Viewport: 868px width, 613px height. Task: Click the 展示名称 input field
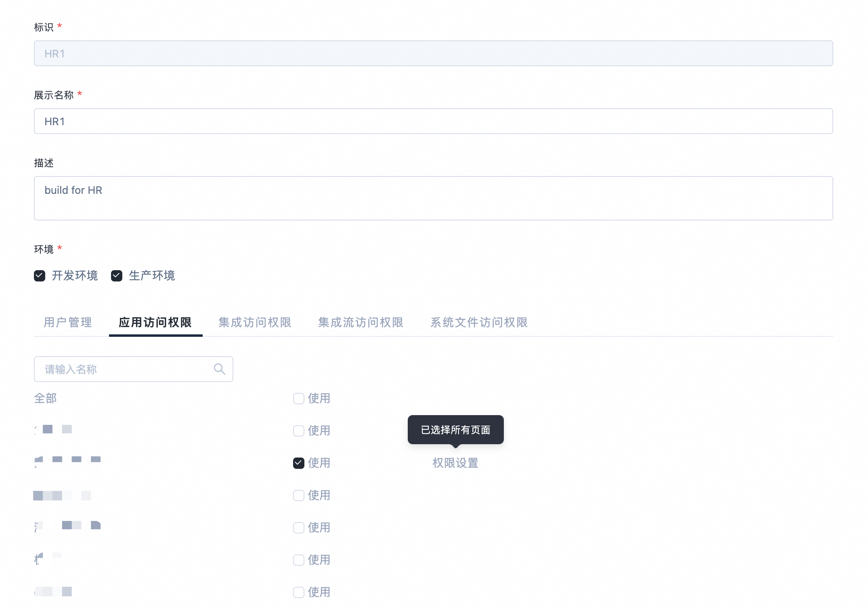433,121
